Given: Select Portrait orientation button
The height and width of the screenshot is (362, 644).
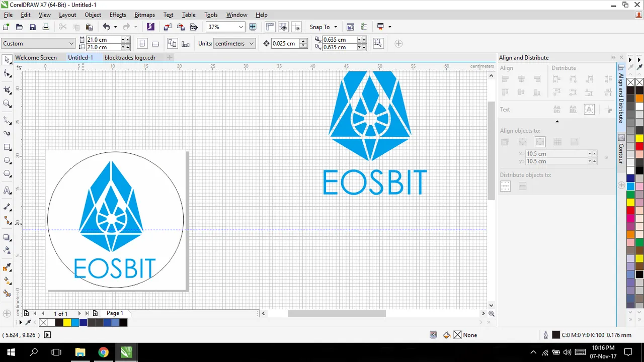Looking at the screenshot, I should click(142, 43).
